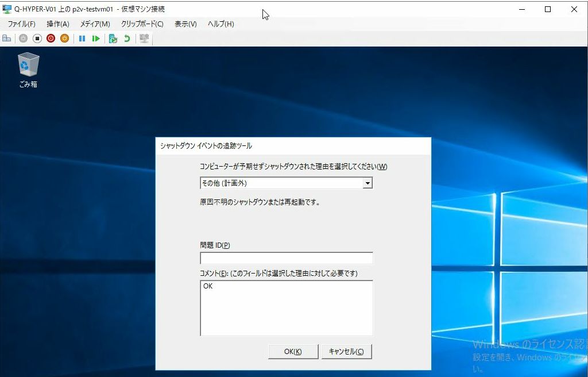
Task: Click the grayed-out Start VM icon
Action: 23,39
